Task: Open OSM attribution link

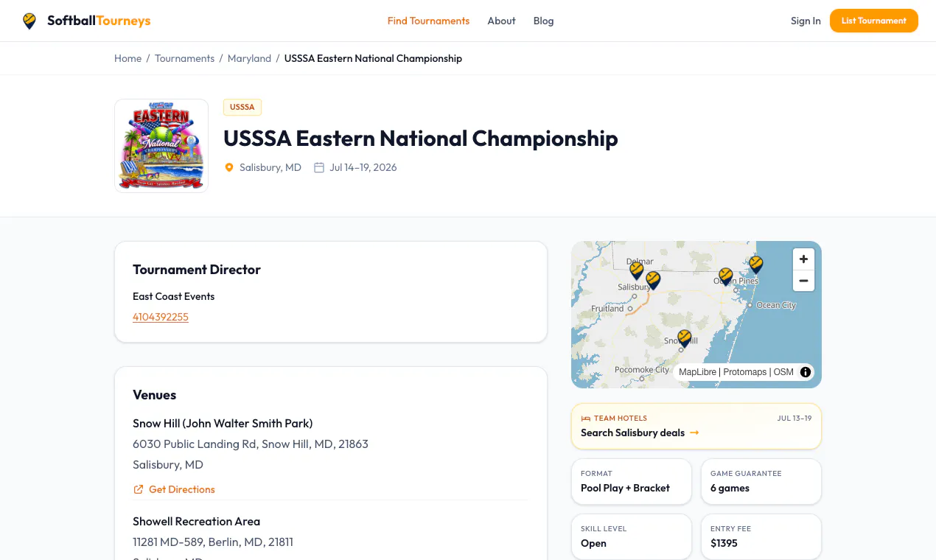Action: click(x=783, y=372)
